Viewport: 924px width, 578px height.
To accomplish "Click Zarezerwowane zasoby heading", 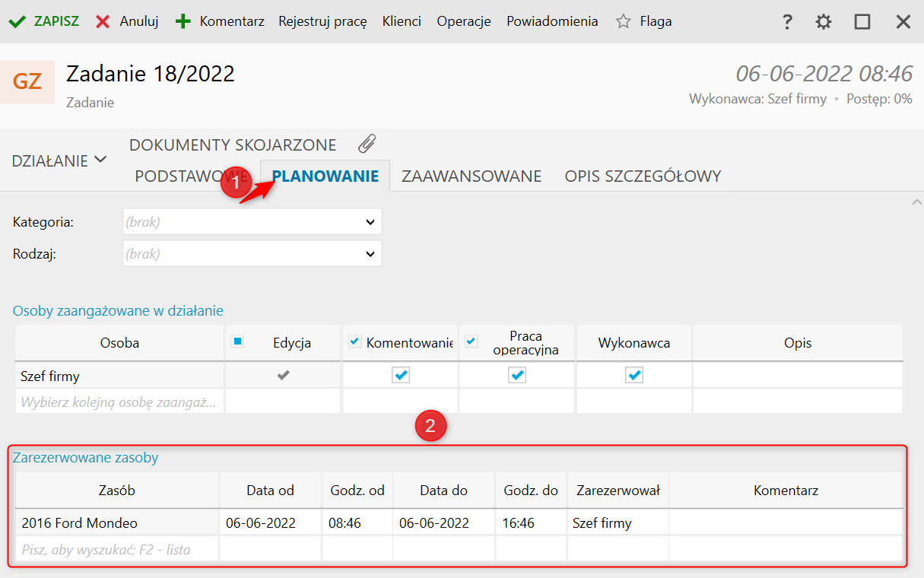I will (85, 458).
